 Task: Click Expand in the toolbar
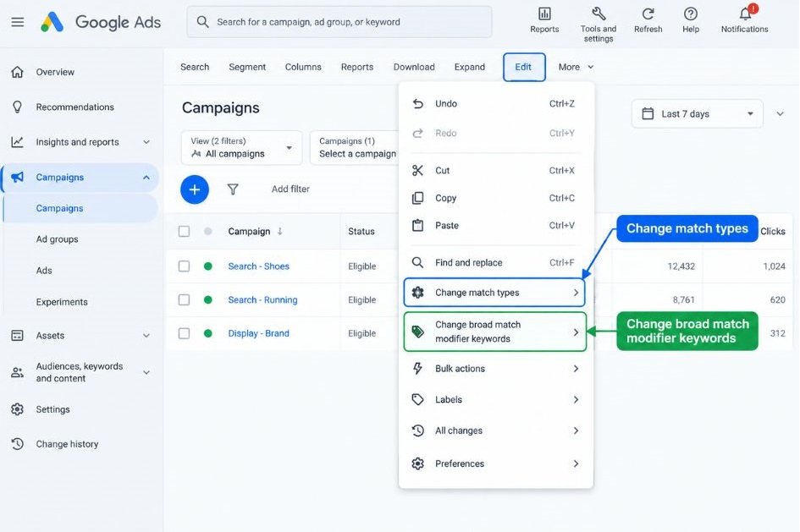[x=469, y=67]
